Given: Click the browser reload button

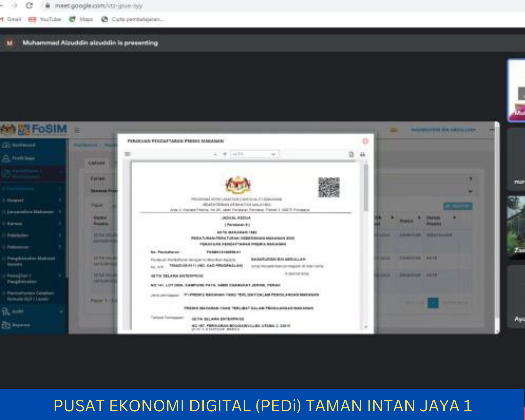Looking at the screenshot, I should tap(29, 5).
